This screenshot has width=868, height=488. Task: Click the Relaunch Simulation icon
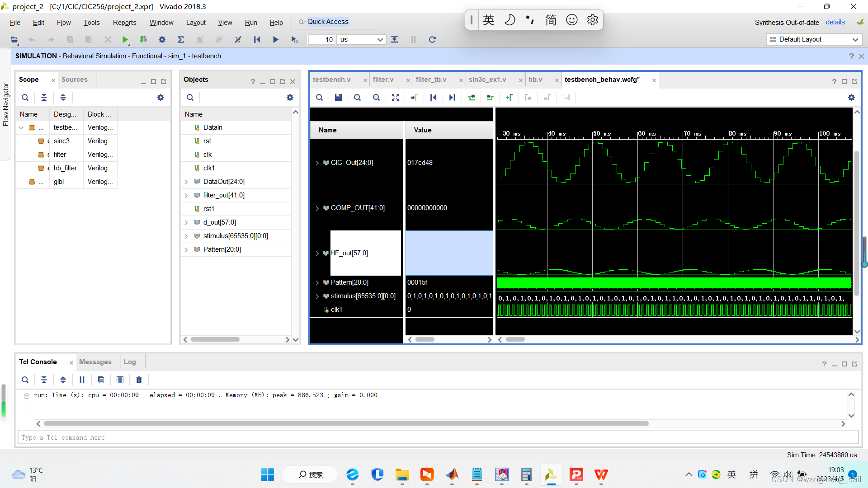pos(432,40)
